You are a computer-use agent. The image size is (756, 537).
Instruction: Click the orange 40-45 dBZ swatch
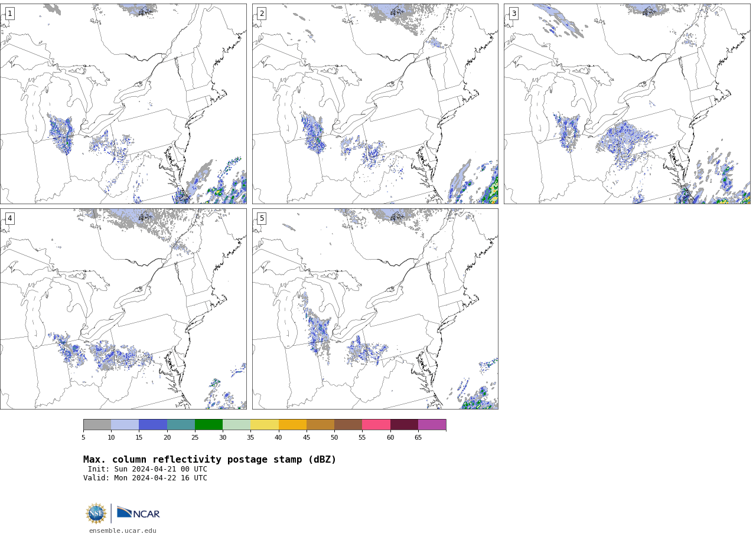(x=292, y=425)
